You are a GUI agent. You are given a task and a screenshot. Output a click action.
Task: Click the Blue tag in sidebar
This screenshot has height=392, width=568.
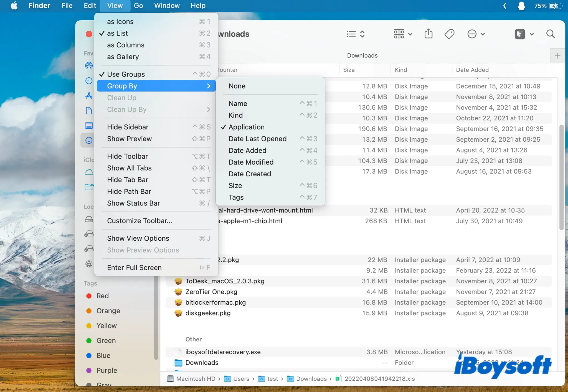(103, 355)
